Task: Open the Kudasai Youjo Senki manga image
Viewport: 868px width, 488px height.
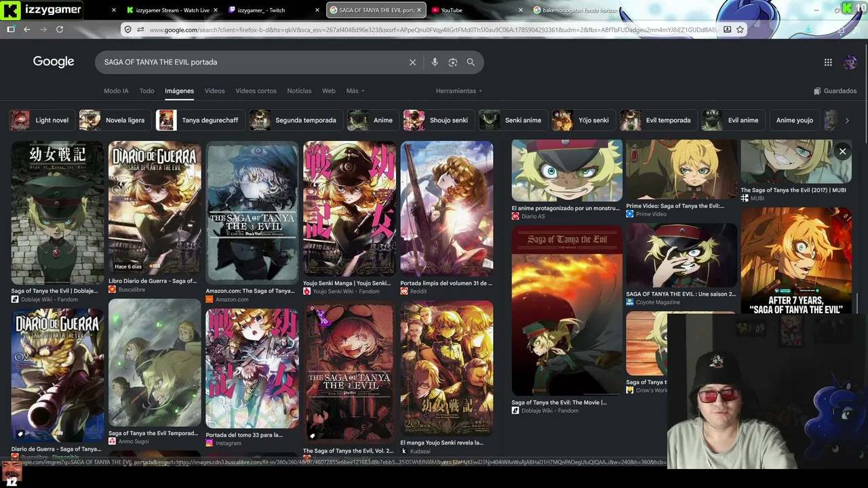Action: tap(447, 368)
